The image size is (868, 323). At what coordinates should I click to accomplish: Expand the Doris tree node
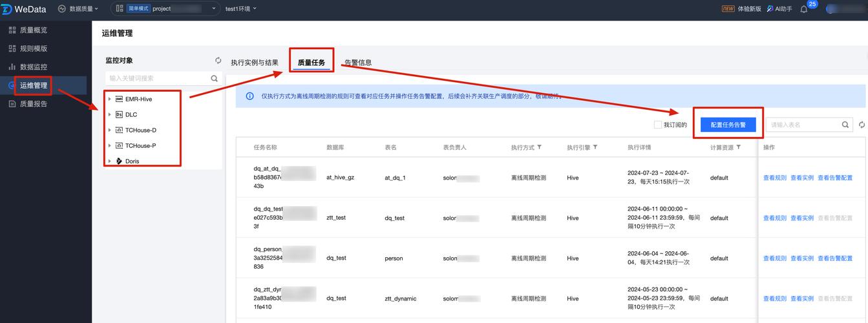(x=109, y=161)
